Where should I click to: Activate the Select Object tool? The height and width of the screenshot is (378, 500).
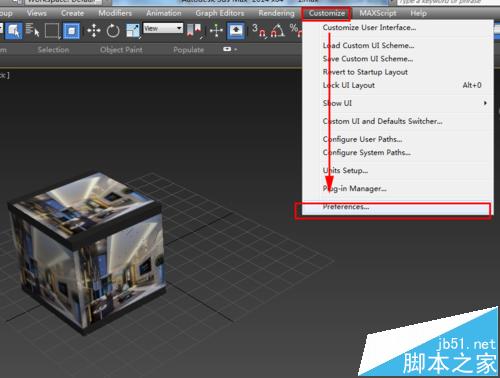point(13,31)
